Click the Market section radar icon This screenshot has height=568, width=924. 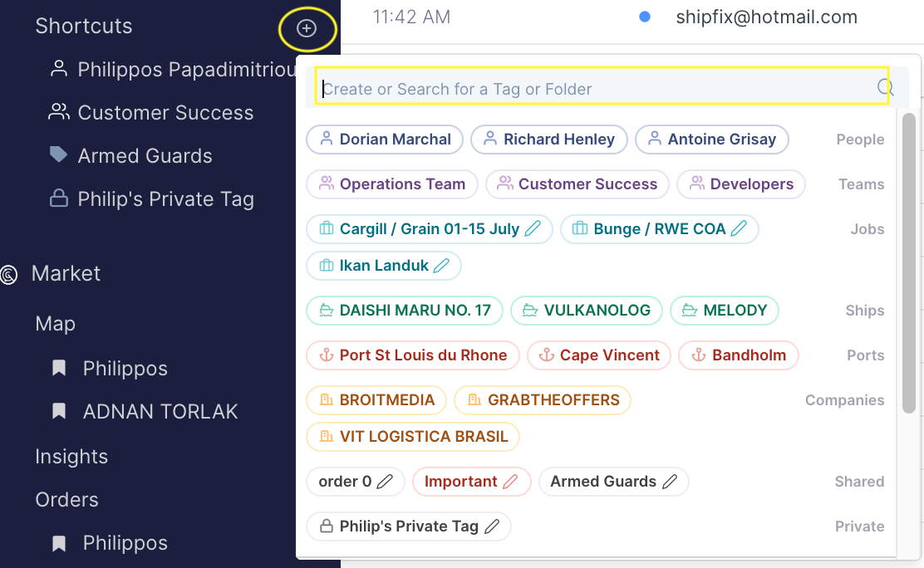pos(10,274)
